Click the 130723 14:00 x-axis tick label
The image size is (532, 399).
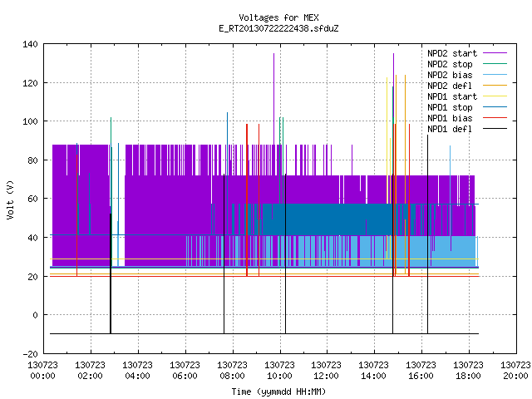[x=373, y=371]
